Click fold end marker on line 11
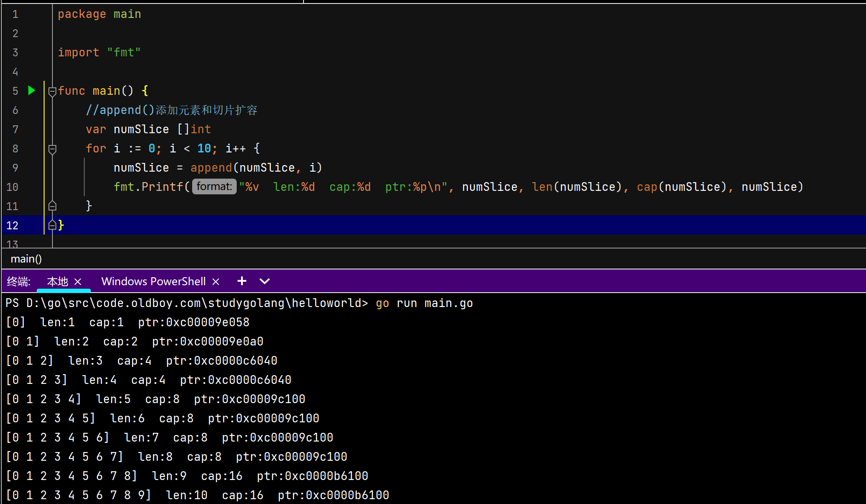The height and width of the screenshot is (504, 866). pos(52,205)
